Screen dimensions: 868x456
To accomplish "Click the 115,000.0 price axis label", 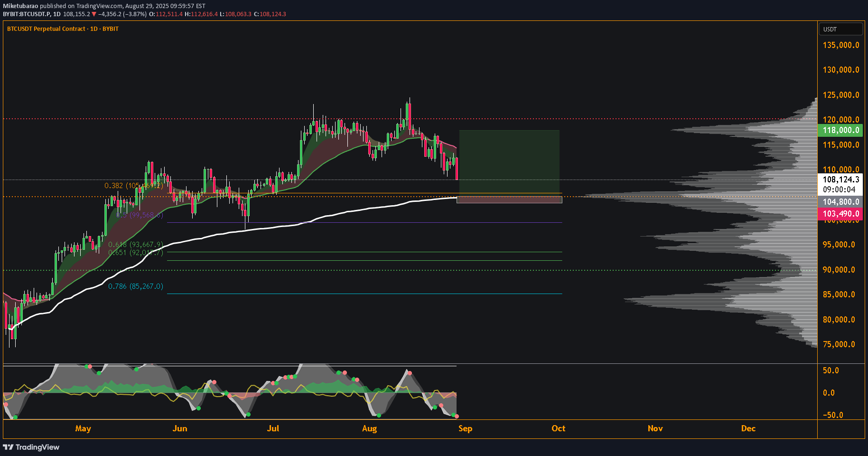I will point(841,145).
